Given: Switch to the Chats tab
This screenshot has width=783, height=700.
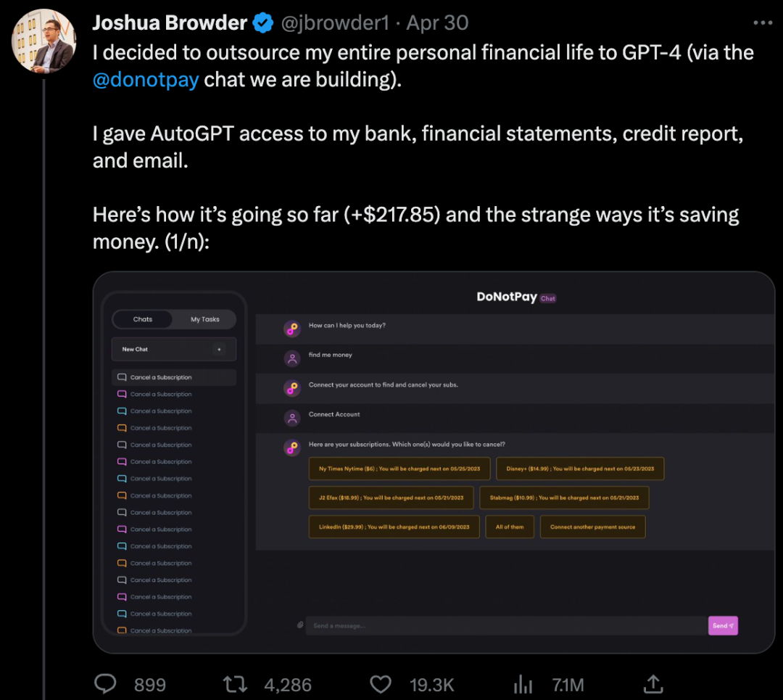Looking at the screenshot, I should [143, 319].
